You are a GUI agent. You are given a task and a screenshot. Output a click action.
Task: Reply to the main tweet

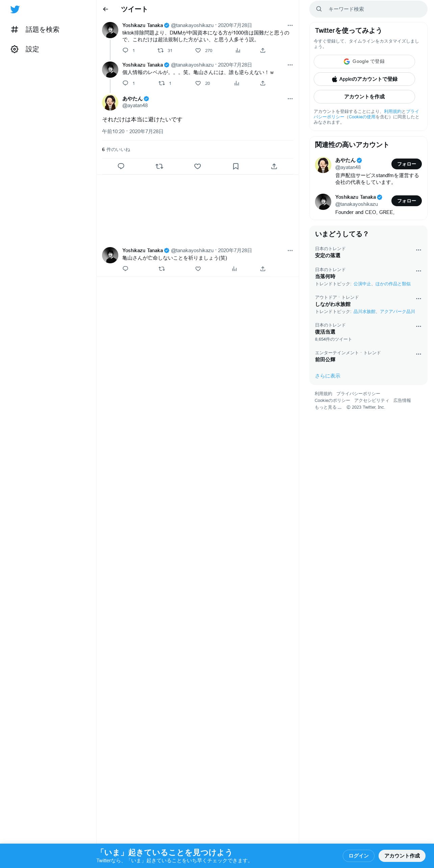(121, 166)
